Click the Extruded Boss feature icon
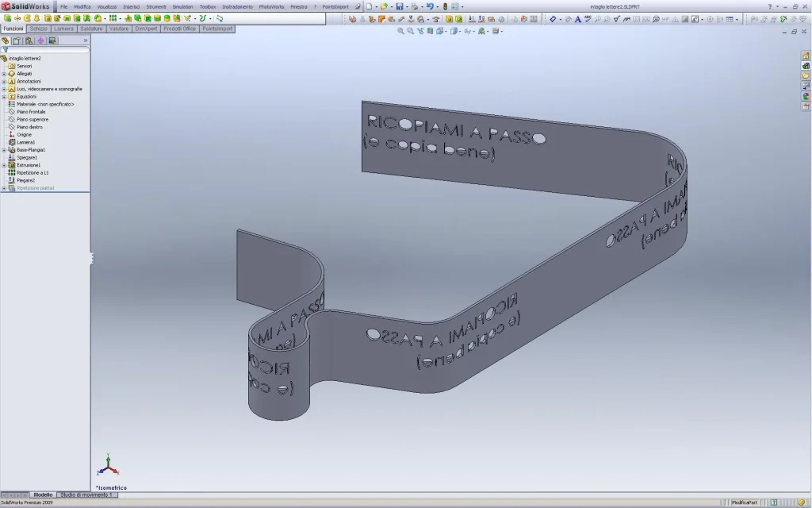This screenshot has height=508, width=812. point(7,18)
